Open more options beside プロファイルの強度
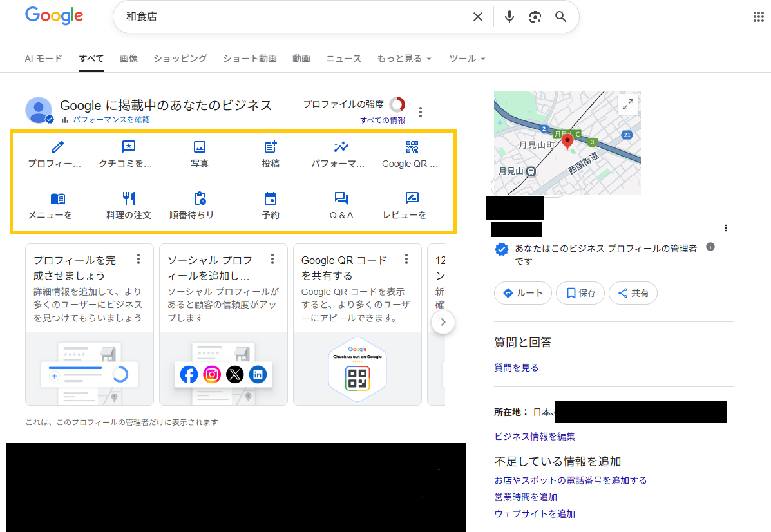 [x=421, y=112]
